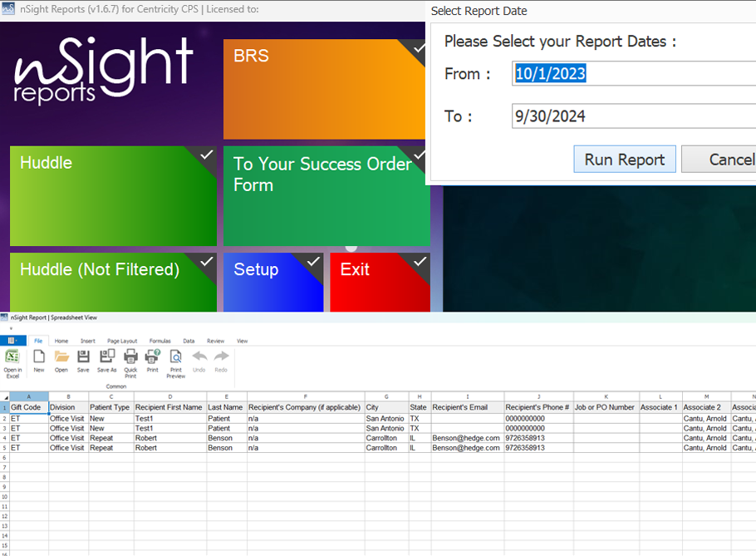
Task: Toggle checkmark on the Setup tile
Action: (x=313, y=261)
